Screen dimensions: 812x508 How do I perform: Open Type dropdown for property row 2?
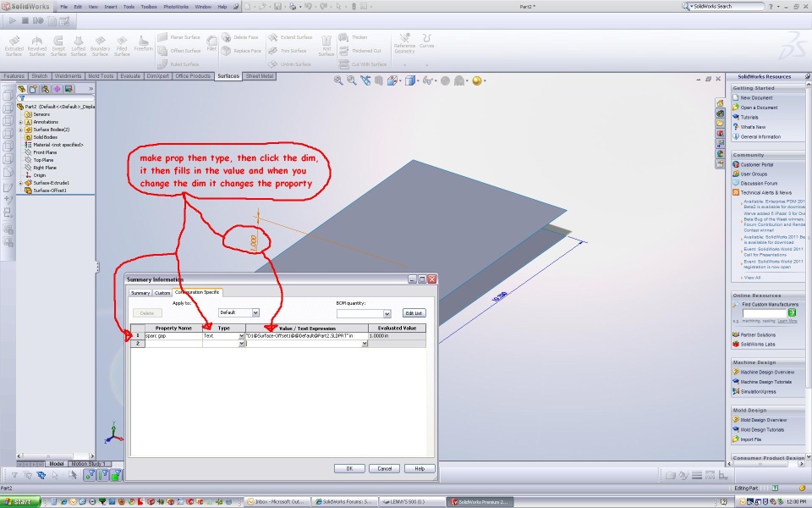[241, 344]
